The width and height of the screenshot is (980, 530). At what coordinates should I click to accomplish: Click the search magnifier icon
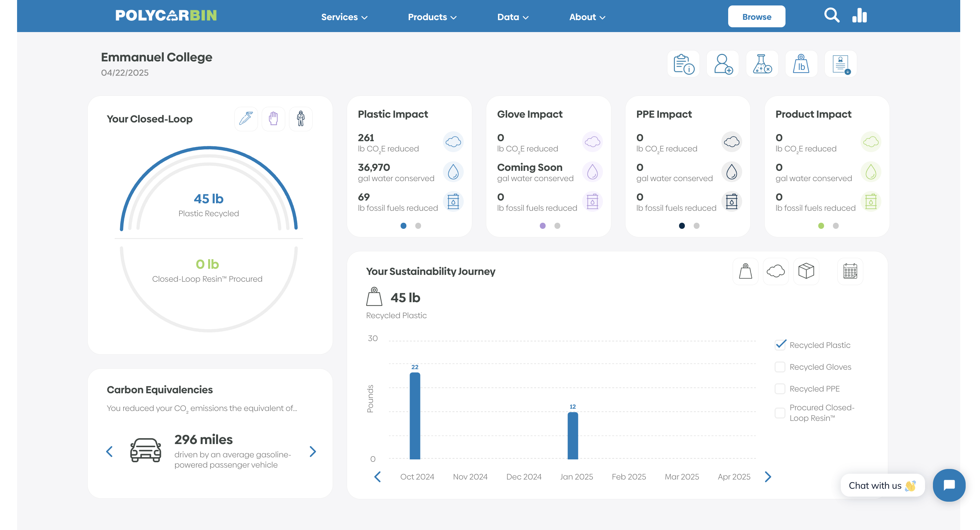tap(831, 16)
